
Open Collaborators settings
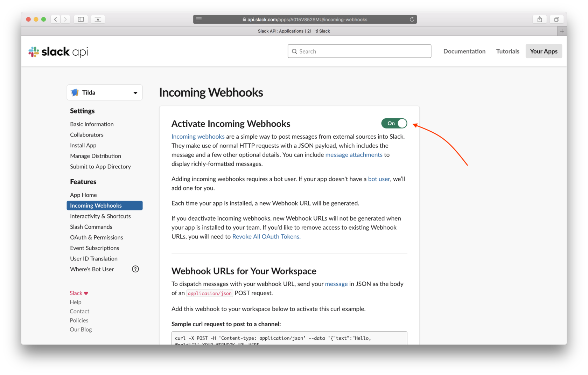(87, 134)
